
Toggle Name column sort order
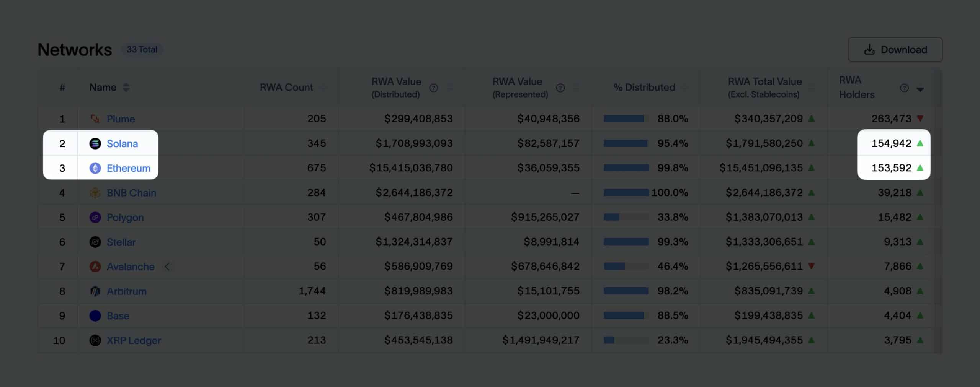(126, 87)
